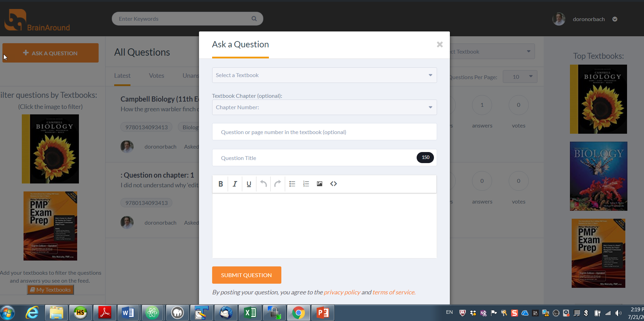Switch to the Latest tab
Image resolution: width=644 pixels, height=321 pixels.
pos(122,76)
